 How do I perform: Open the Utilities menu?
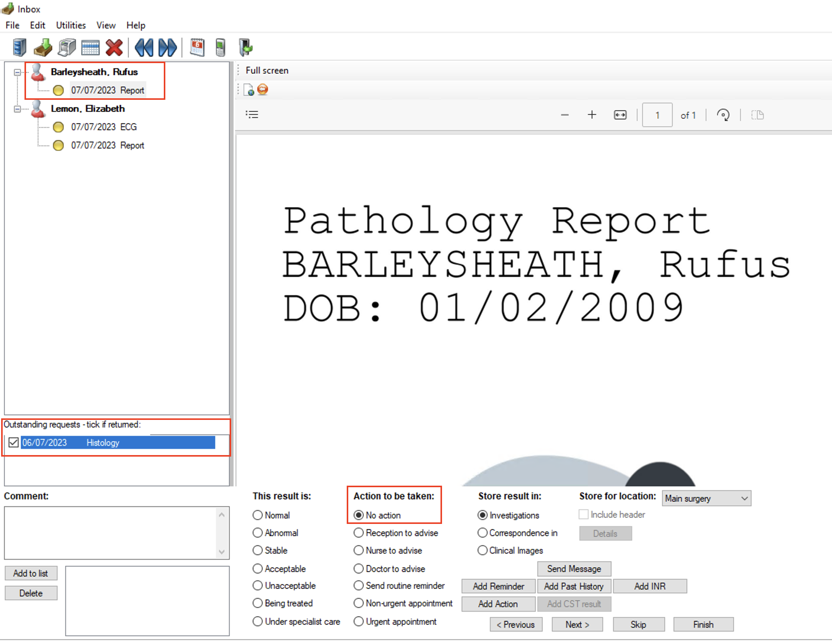click(71, 25)
